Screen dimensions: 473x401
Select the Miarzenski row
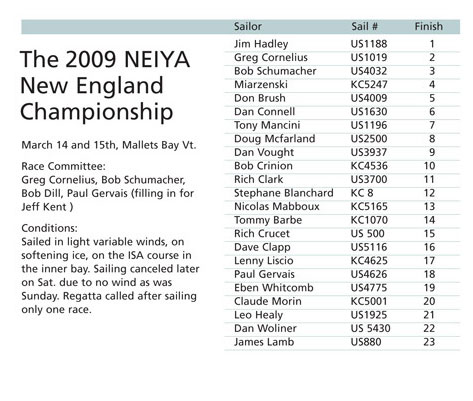342,85
